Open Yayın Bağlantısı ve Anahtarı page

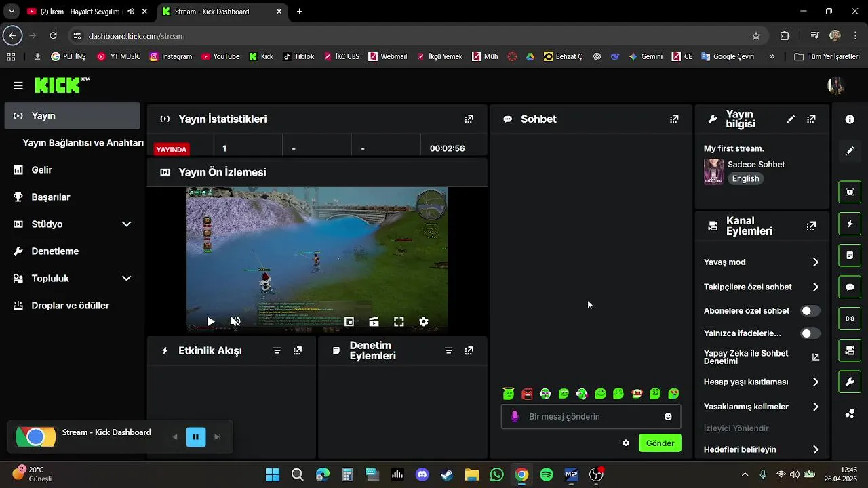(x=83, y=143)
